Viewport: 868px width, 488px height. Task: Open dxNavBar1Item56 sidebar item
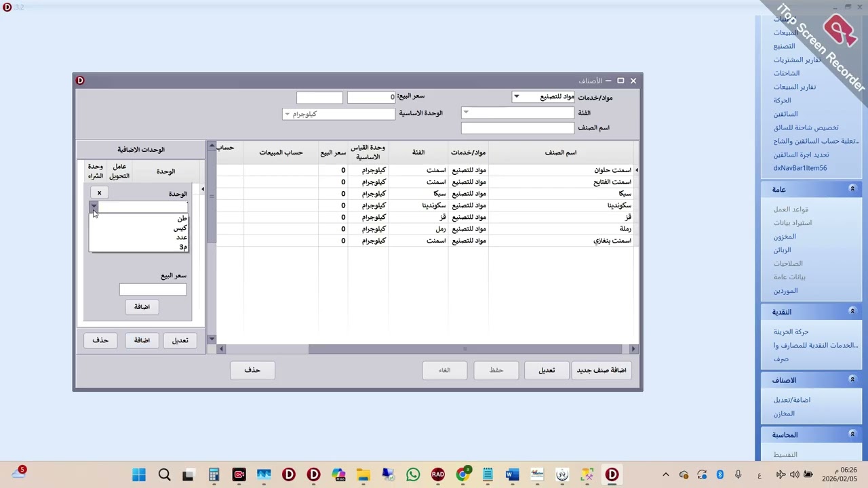click(x=800, y=168)
